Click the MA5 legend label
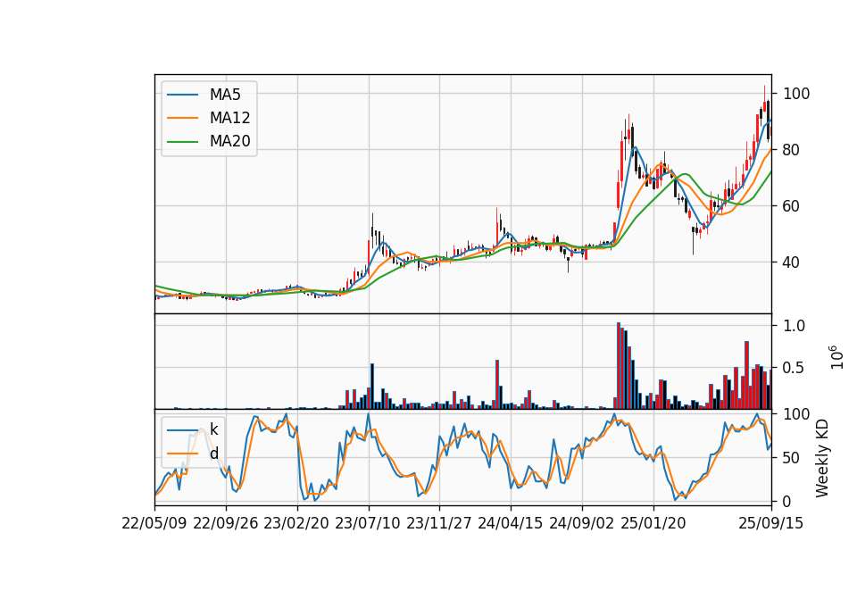Screen dimensions: 857x616 pyautogui.click(x=225, y=95)
